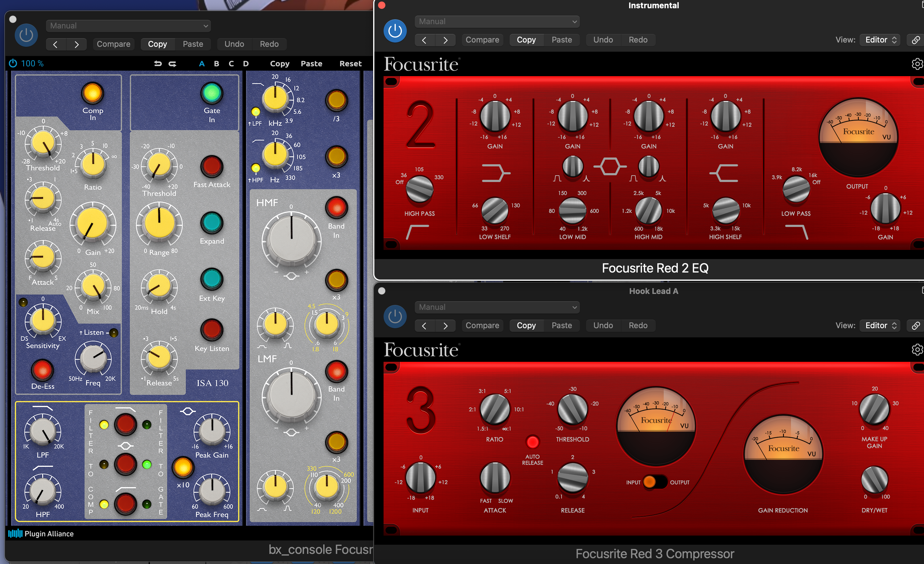Screen dimensions: 924x564
Task: Toggle Fast Attack button
Action: point(212,166)
